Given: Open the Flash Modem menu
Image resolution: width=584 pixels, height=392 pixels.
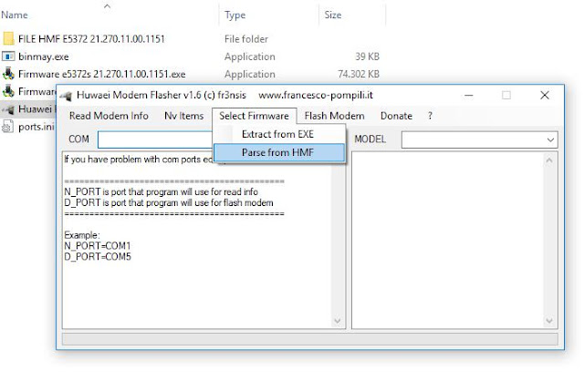Looking at the screenshot, I should [x=335, y=116].
